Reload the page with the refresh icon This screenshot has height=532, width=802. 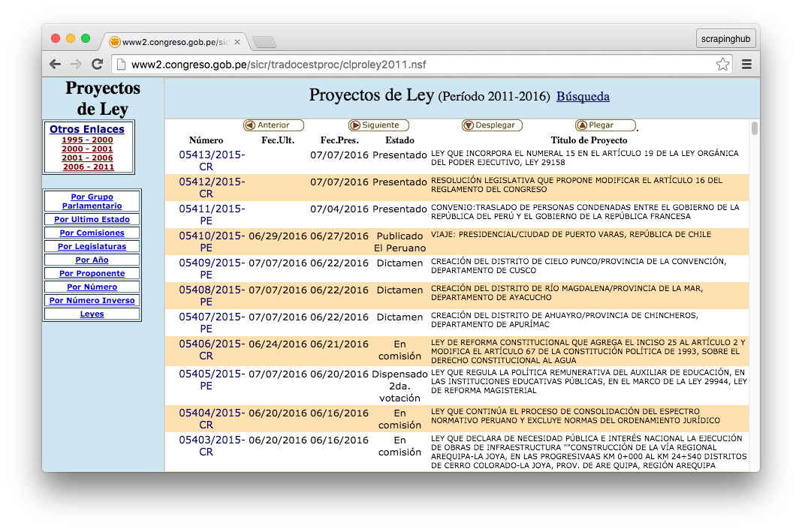tap(97, 65)
